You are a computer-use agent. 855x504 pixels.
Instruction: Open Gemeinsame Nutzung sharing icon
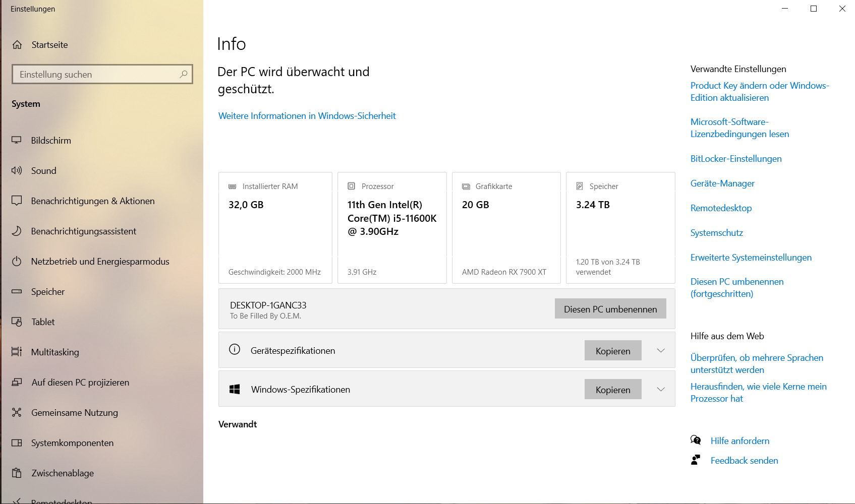(17, 412)
